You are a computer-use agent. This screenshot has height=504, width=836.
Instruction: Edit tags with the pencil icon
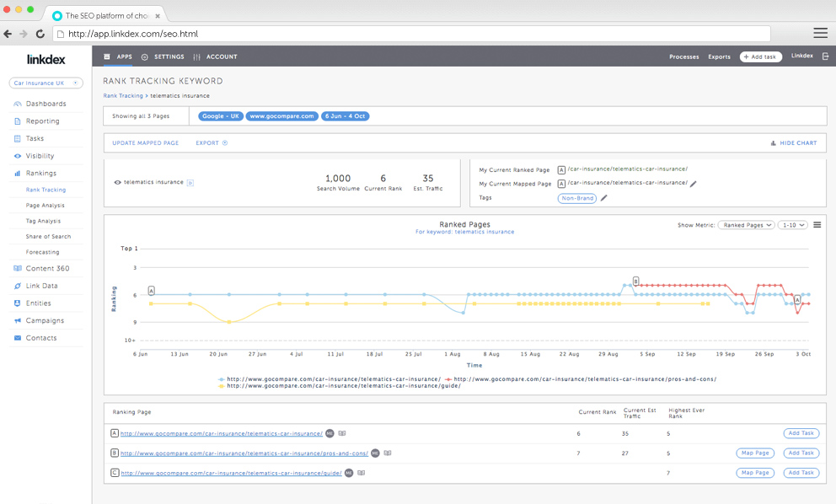(604, 198)
